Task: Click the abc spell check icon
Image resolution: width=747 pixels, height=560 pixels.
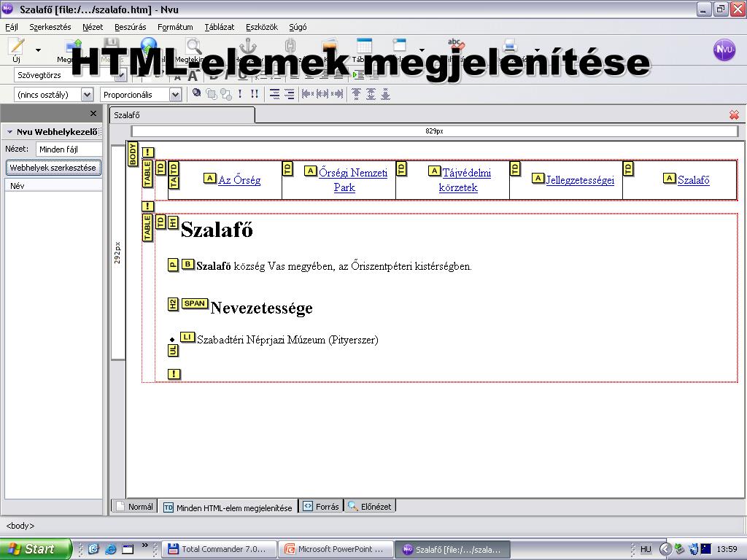Action: [x=456, y=44]
